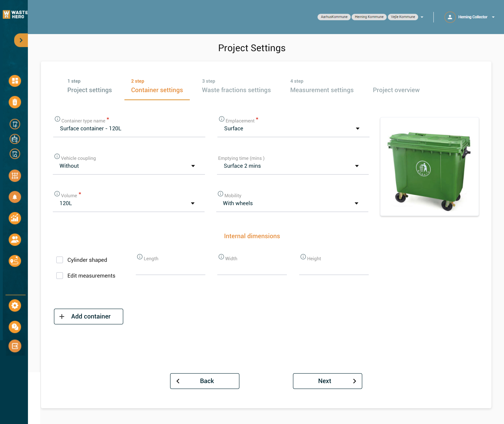
Task: Click info icon beside Container type name
Action: click(x=57, y=119)
